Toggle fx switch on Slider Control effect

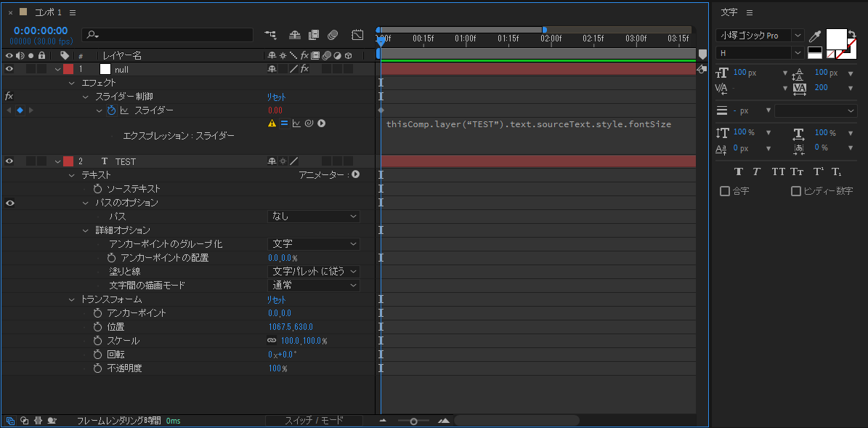pyautogui.click(x=9, y=97)
